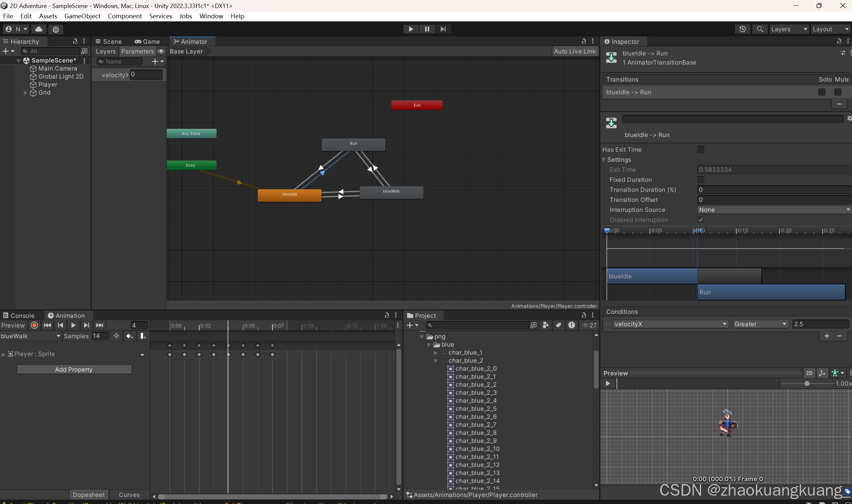852x504 pixels.
Task: Open the Greater condition dropdown
Action: (x=760, y=324)
